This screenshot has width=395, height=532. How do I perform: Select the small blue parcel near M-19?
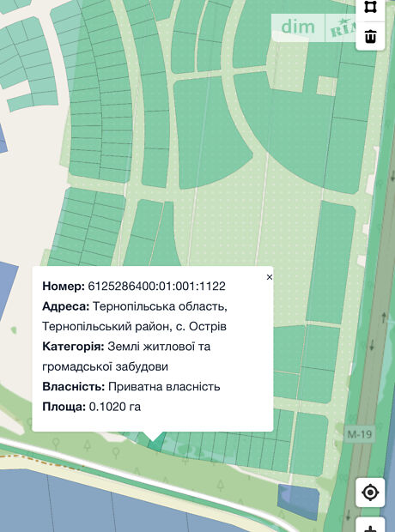point(298,501)
